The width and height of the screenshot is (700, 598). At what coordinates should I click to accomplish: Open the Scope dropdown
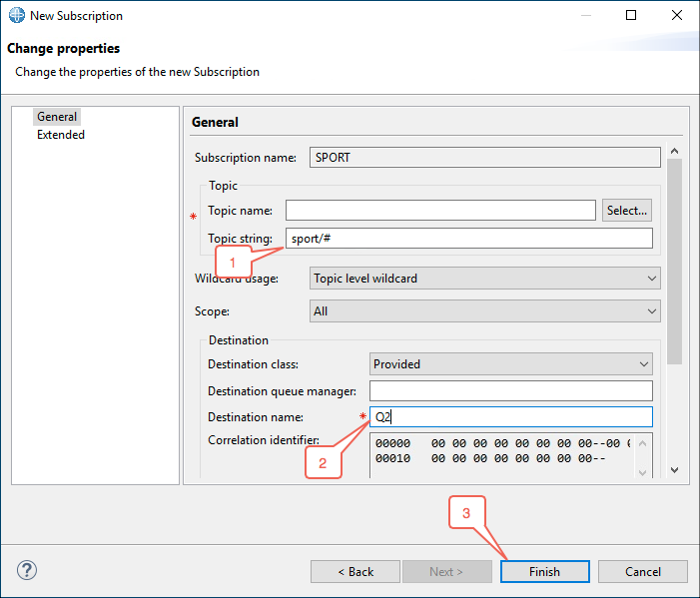point(485,311)
